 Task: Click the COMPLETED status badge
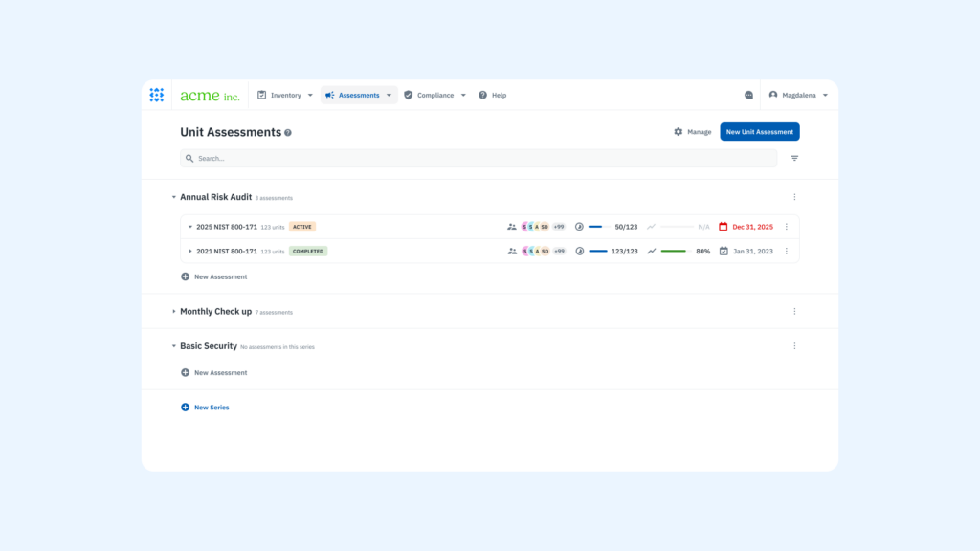[308, 252]
